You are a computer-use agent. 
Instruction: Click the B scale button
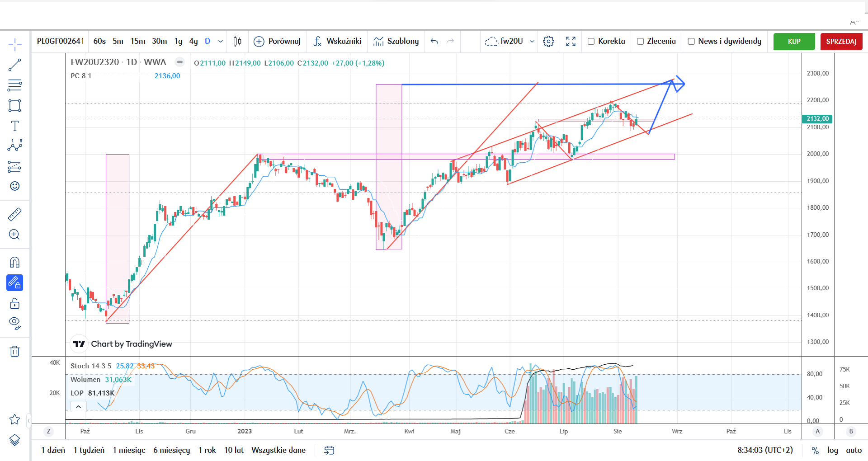(851, 431)
